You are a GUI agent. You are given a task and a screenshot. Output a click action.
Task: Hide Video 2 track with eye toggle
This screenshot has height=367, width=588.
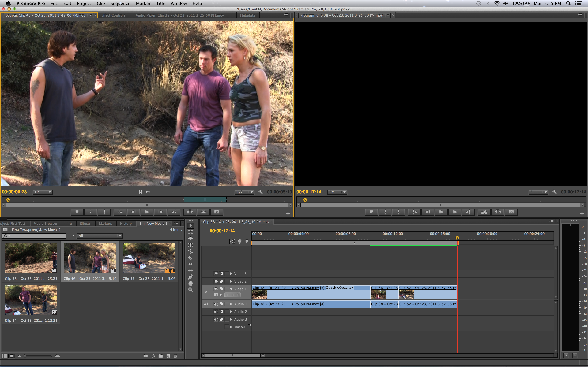(215, 281)
